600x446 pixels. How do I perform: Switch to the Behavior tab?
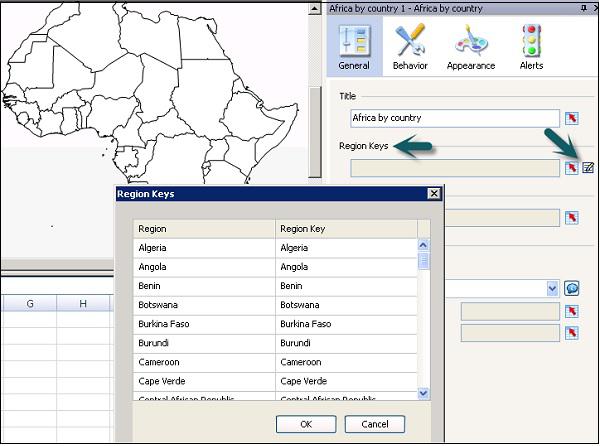410,47
